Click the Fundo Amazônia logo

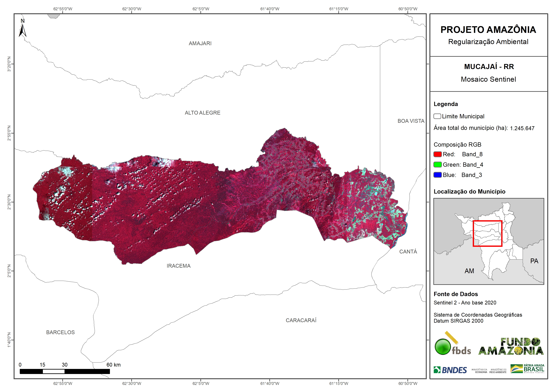(511, 347)
